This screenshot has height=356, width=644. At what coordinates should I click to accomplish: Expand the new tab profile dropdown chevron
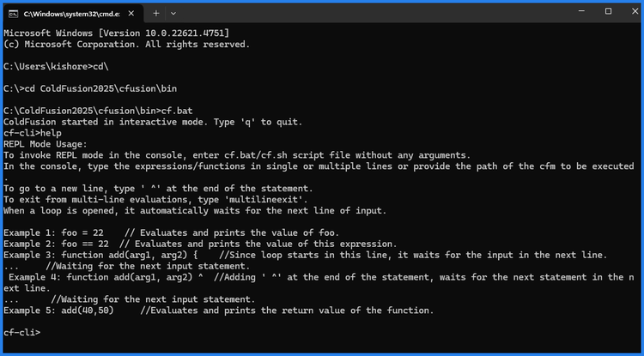point(173,14)
